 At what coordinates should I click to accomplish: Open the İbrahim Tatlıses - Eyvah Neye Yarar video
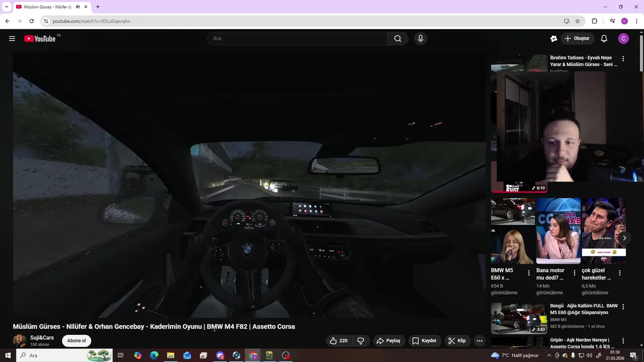coord(583,61)
